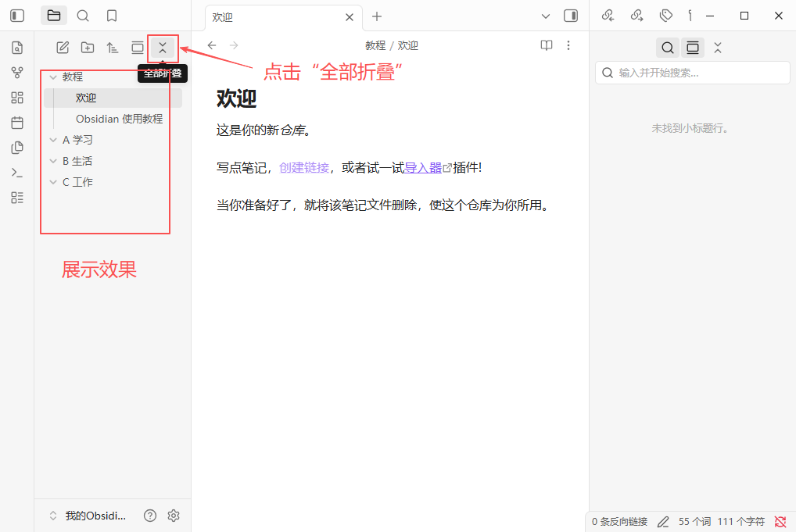Close the 欢迎 tab
This screenshot has width=796, height=532.
(350, 17)
